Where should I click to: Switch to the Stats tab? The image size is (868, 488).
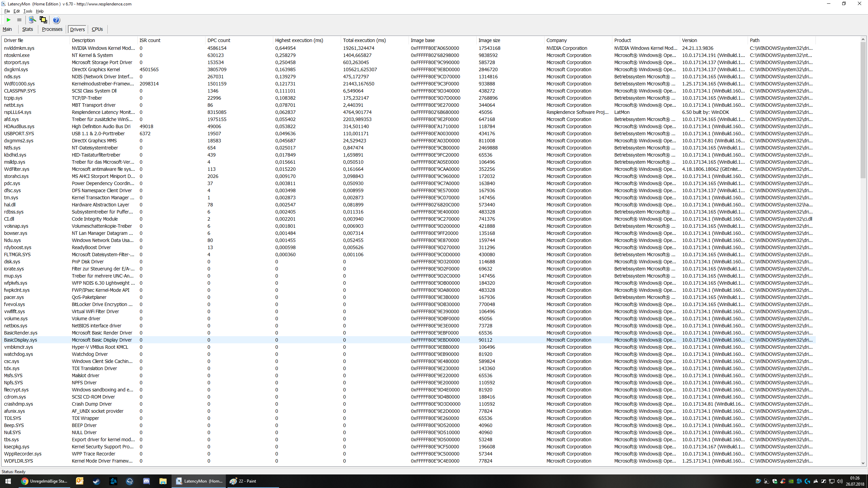coord(27,29)
